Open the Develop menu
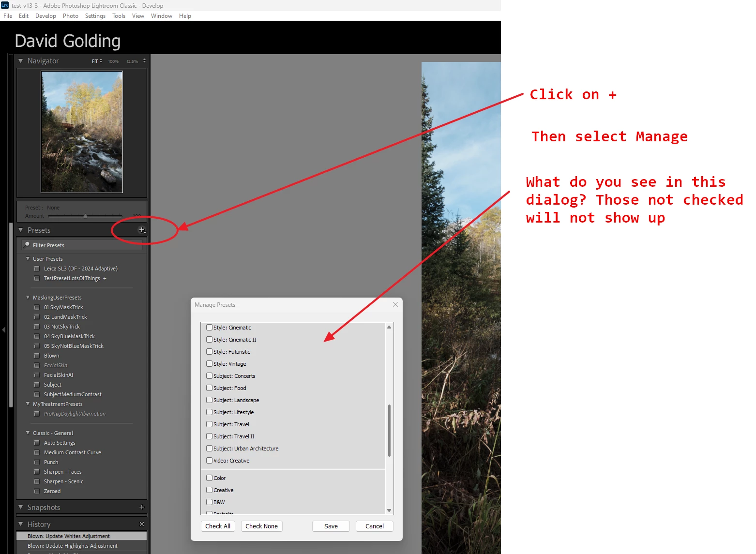 click(45, 16)
